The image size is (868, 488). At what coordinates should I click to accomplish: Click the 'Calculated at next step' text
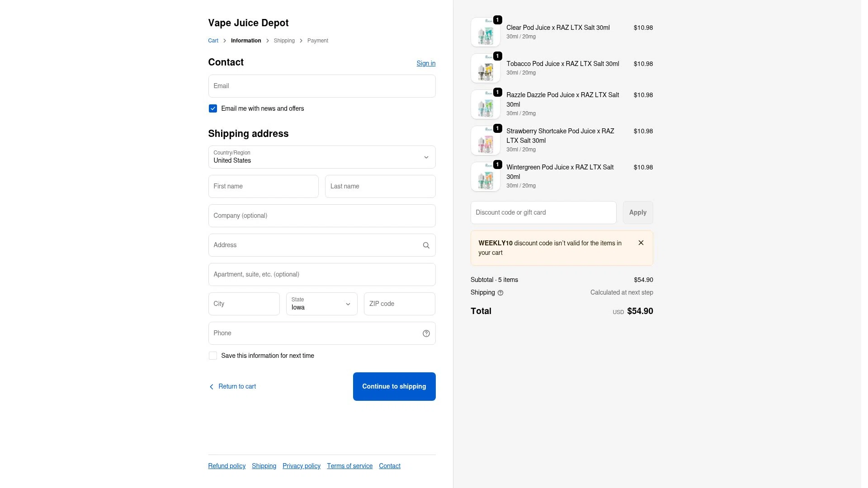click(622, 292)
